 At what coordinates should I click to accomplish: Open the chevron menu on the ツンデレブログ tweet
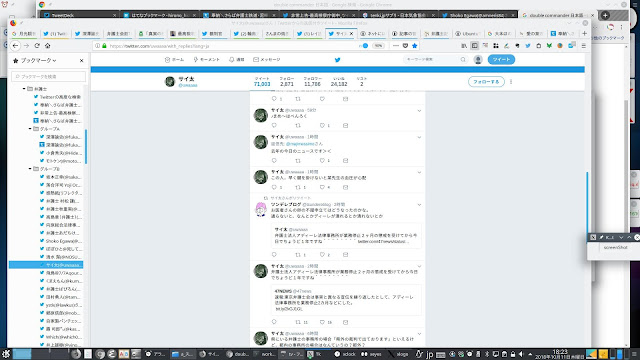(419, 205)
